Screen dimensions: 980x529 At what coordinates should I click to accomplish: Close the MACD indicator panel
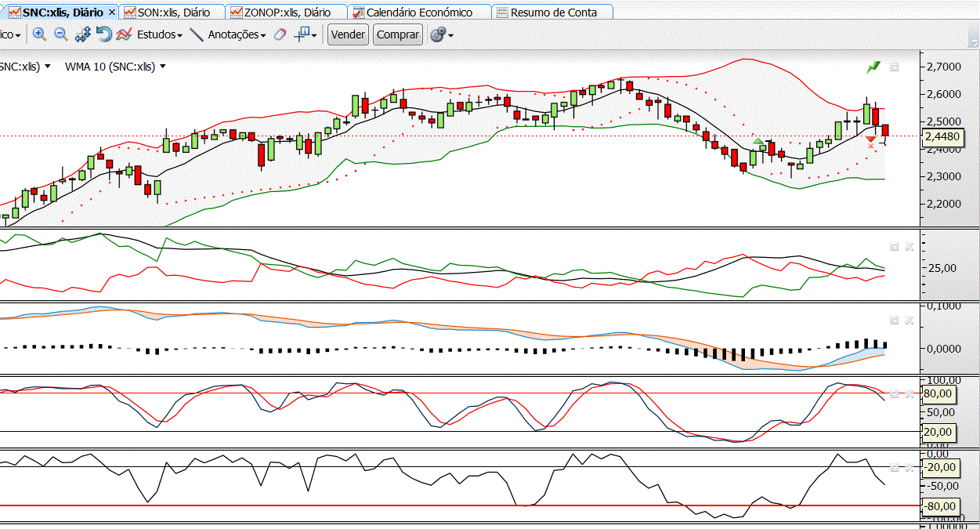909,320
